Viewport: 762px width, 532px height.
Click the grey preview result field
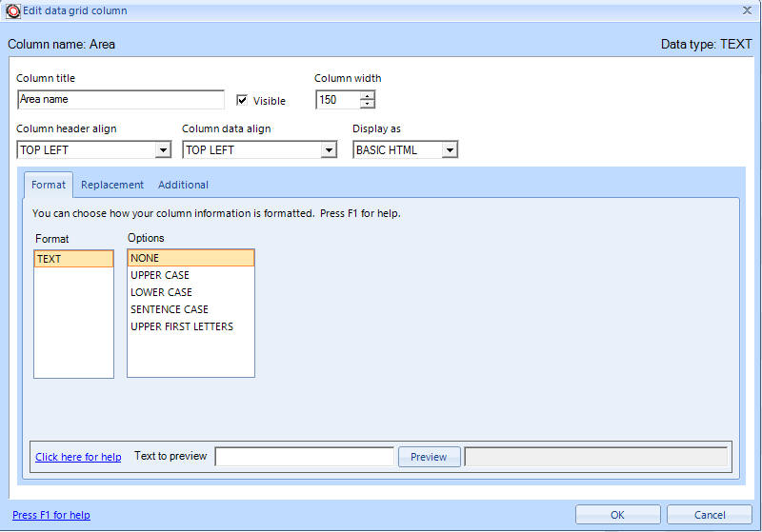(x=596, y=457)
